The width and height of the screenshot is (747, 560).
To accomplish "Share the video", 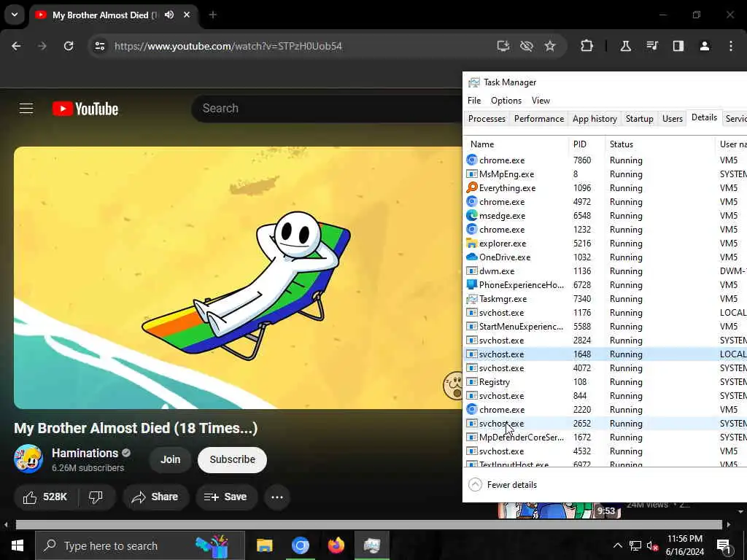I will click(x=156, y=497).
